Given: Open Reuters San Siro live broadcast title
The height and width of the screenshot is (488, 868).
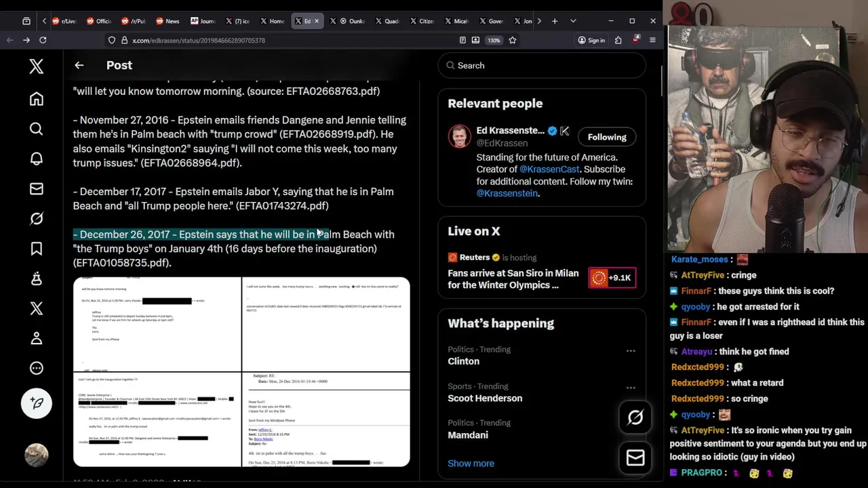Looking at the screenshot, I should (513, 279).
